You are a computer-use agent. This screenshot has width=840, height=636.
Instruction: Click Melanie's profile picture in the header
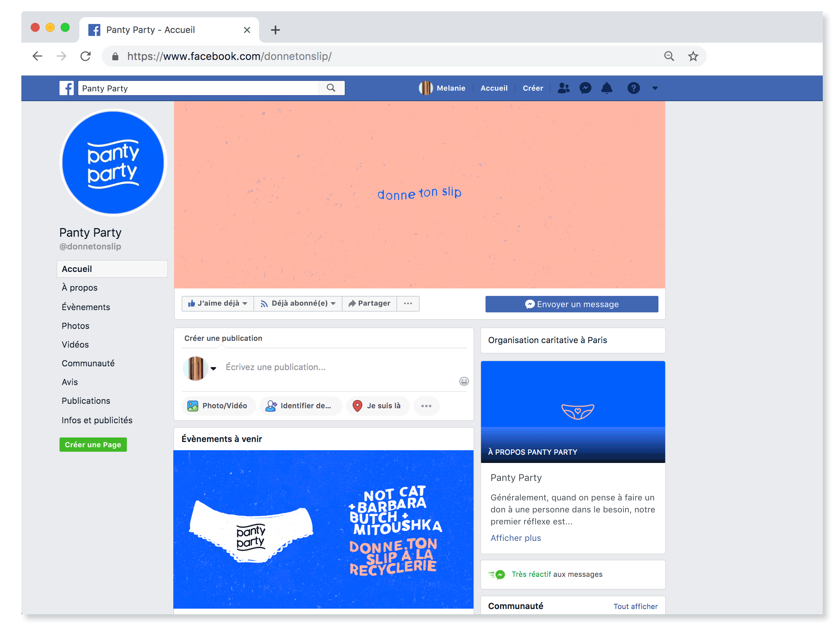[x=426, y=88]
